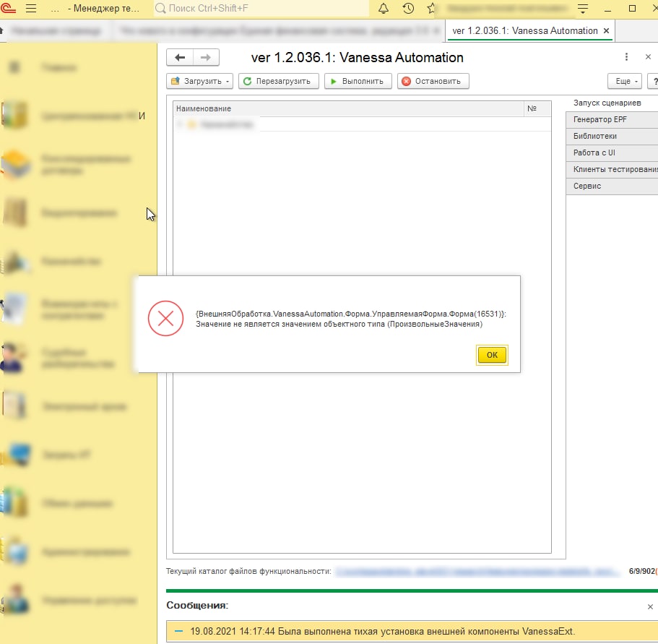Open the Загрузить dropdown button
This screenshot has height=644, width=658.
[200, 81]
